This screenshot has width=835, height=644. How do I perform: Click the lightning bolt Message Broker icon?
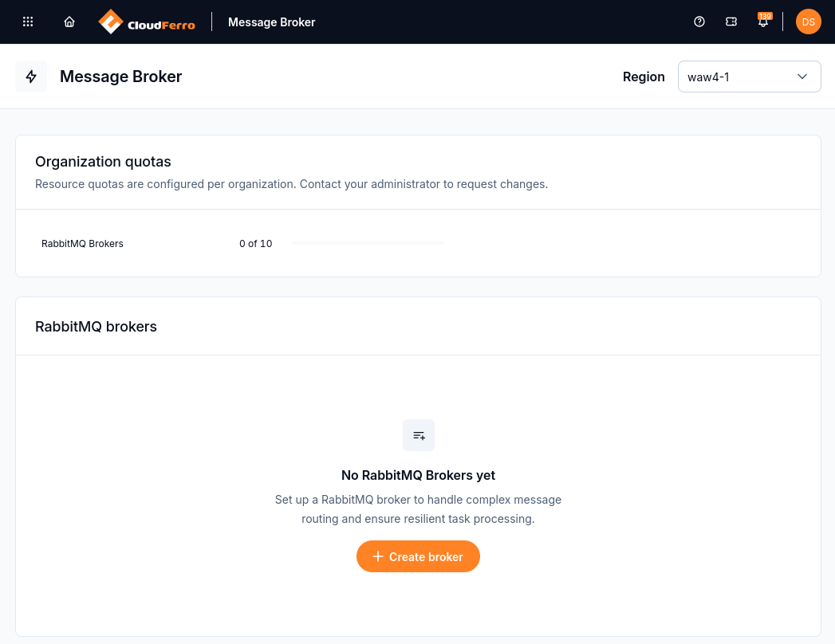tap(31, 77)
